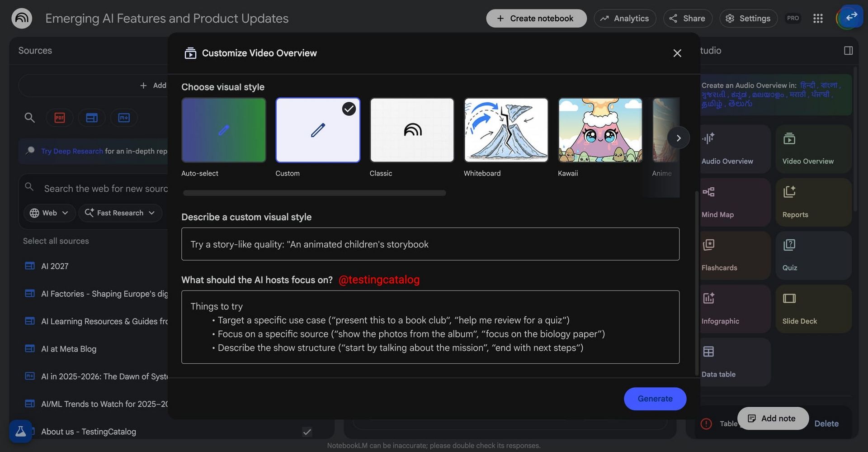Click the Add note button
The image size is (868, 452).
pyautogui.click(x=773, y=419)
